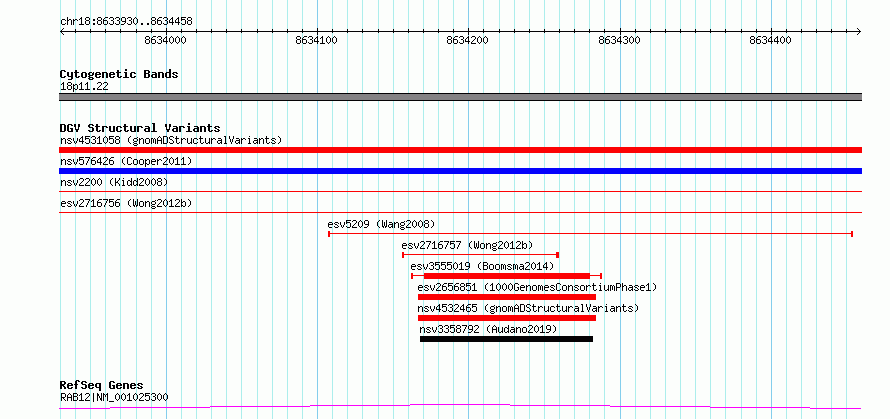Screen dimensions: 890x419
Task: Open label esv2656851 (1000GenomesConsortiumPhase1)
Action: click(x=537, y=287)
